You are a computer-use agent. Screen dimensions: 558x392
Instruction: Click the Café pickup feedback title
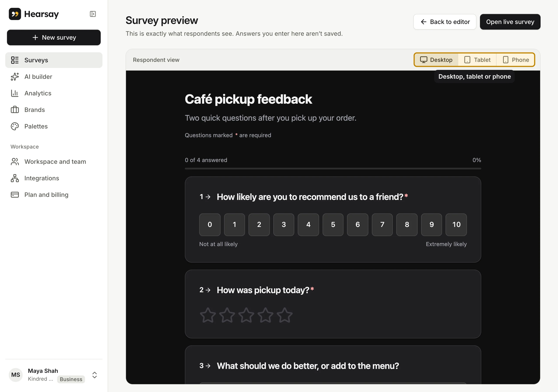point(248,99)
